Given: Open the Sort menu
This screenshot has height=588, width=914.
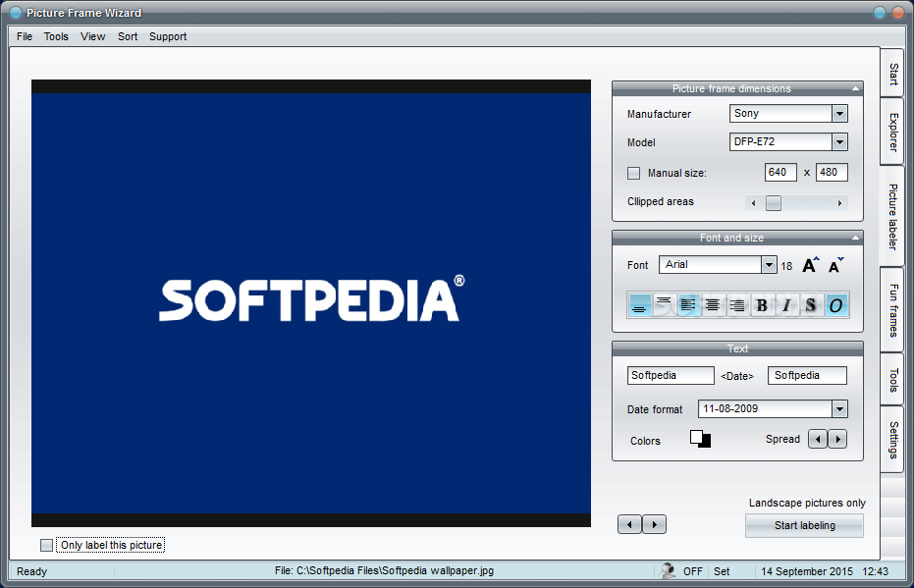Looking at the screenshot, I should click(128, 36).
